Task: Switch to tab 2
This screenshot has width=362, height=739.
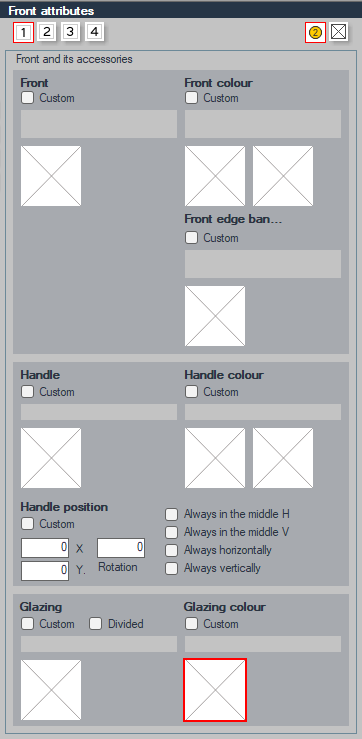Action: pos(46,32)
